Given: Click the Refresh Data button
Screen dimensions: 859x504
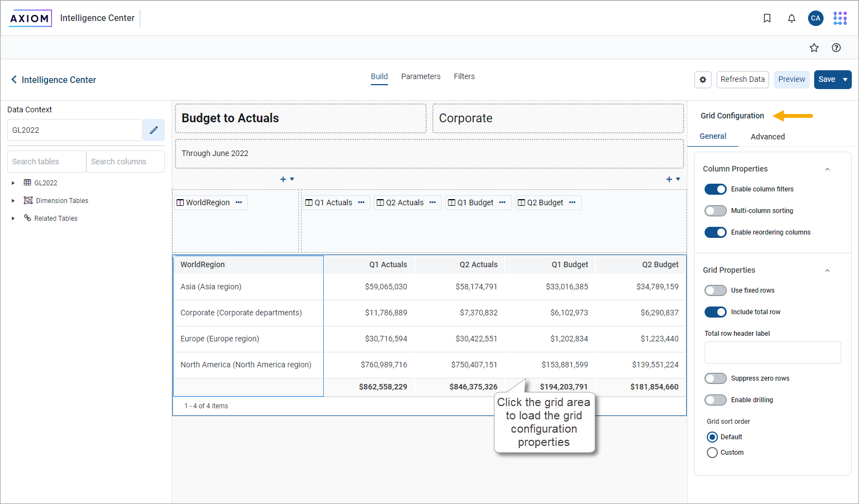Looking at the screenshot, I should pos(743,79).
